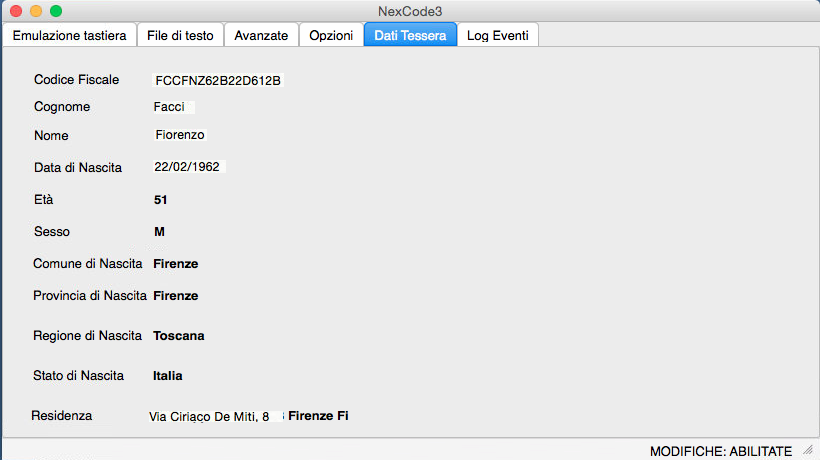Click the Data di Nascita date field

pyautogui.click(x=188, y=167)
